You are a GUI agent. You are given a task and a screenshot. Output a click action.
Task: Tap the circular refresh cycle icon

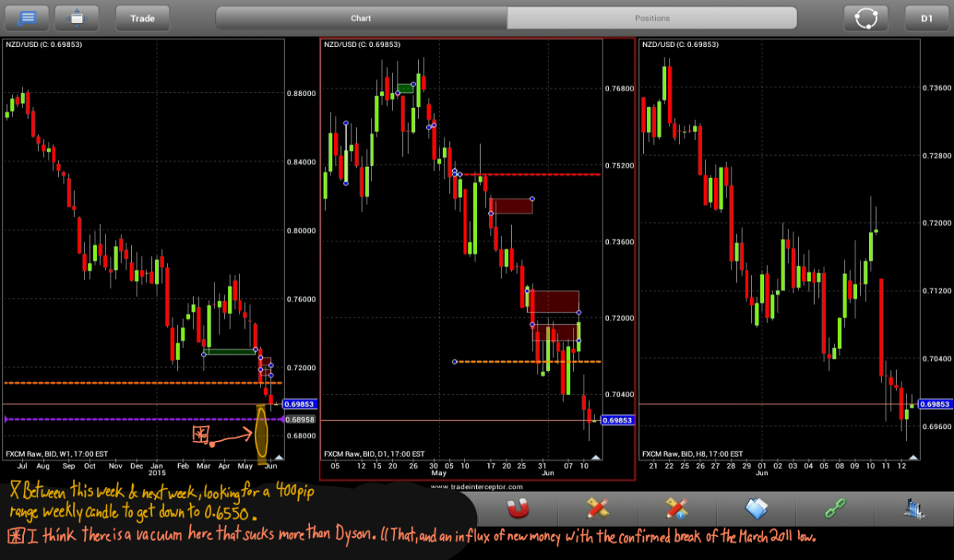coord(865,17)
